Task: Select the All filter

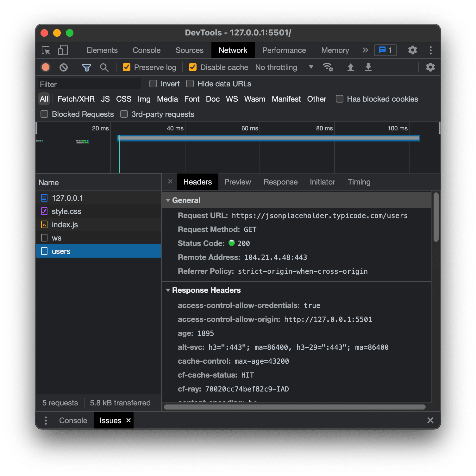Action: (44, 99)
